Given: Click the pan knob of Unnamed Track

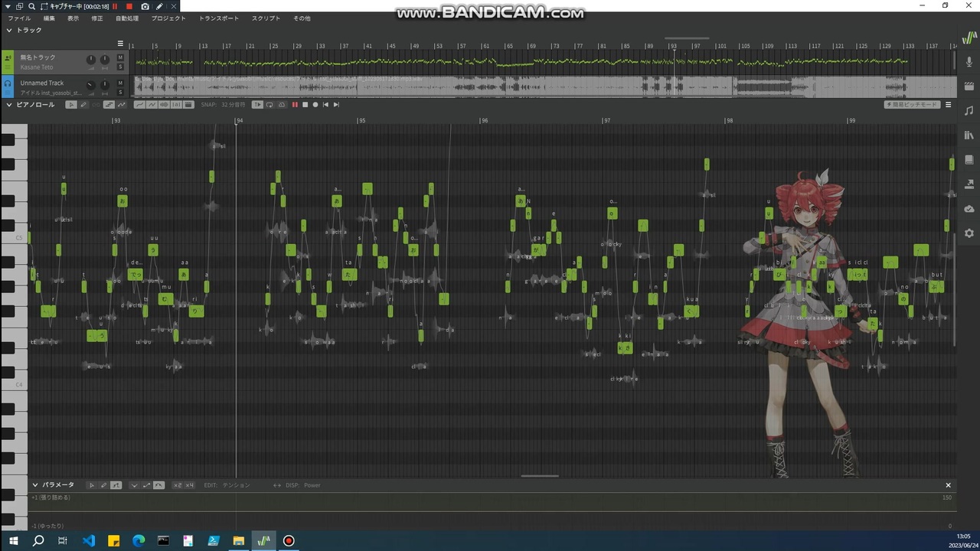Looking at the screenshot, I should [105, 85].
